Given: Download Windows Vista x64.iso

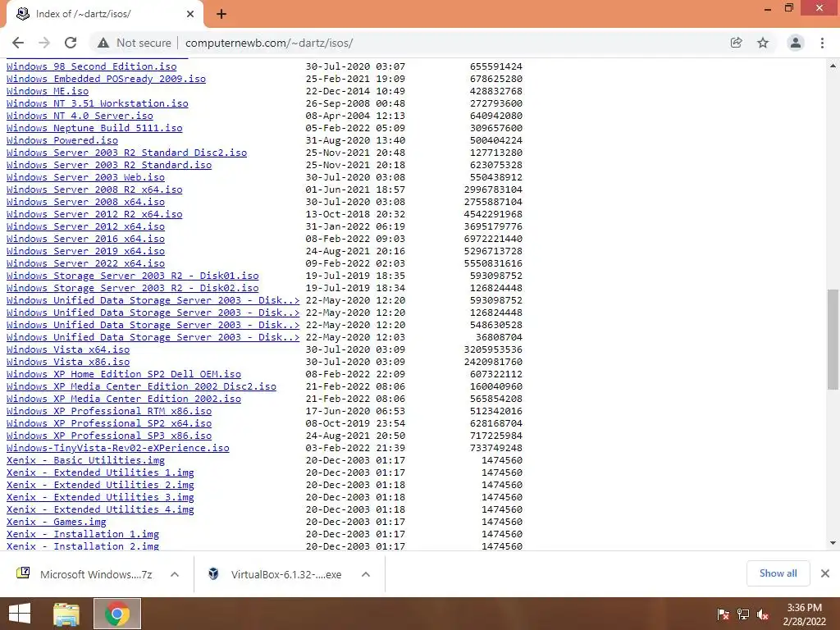Looking at the screenshot, I should click(68, 349).
